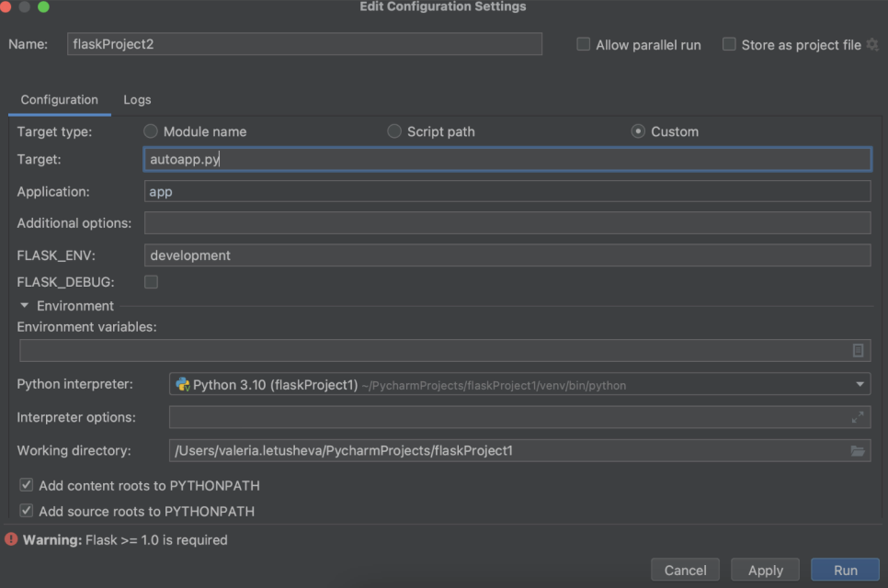Screen dimensions: 888x588
Task: Toggle the FLASK_DEBUG checkbox
Action: pos(151,282)
